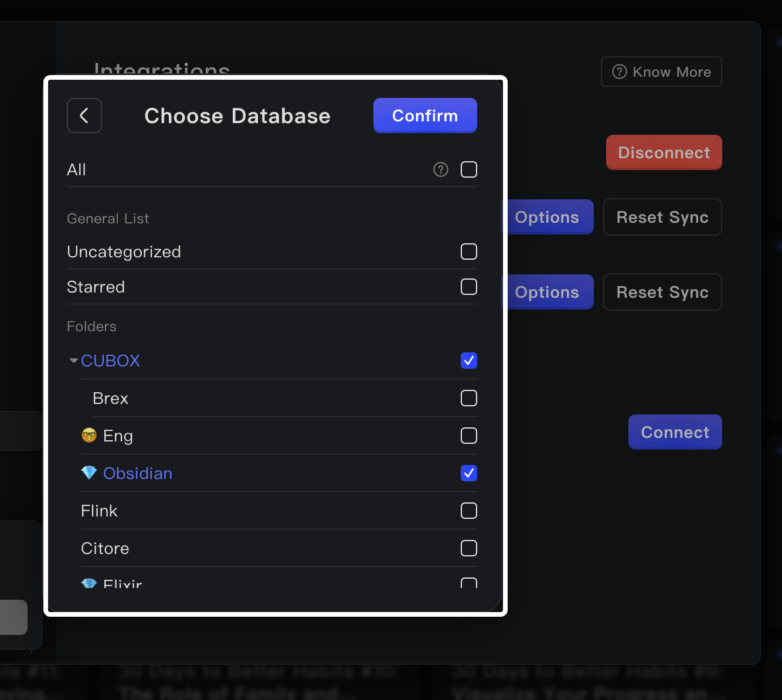Deselect the Obsidian checkbox
The image size is (782, 700).
469,473
